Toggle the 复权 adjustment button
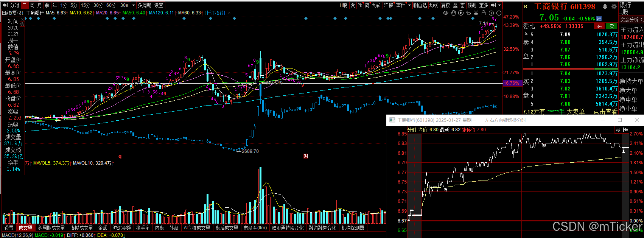Image resolution: width=644 pixels, height=238 pixels. click(x=446, y=5)
